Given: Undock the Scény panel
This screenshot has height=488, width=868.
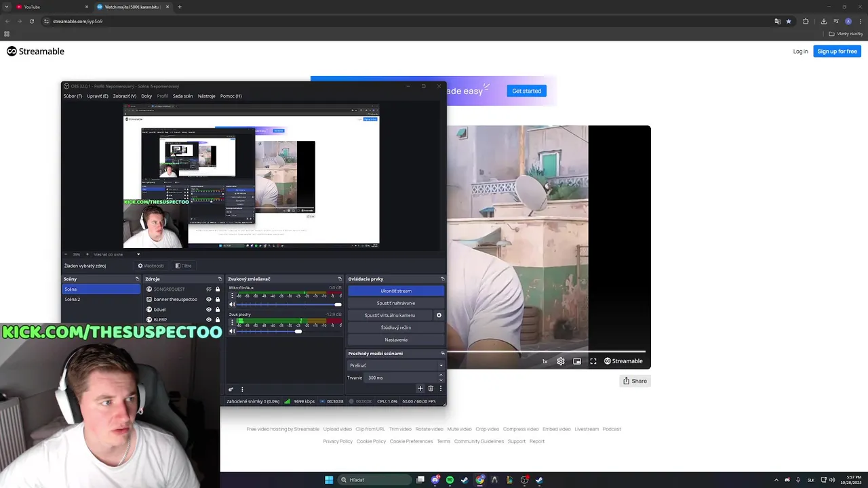Looking at the screenshot, I should click(x=137, y=279).
